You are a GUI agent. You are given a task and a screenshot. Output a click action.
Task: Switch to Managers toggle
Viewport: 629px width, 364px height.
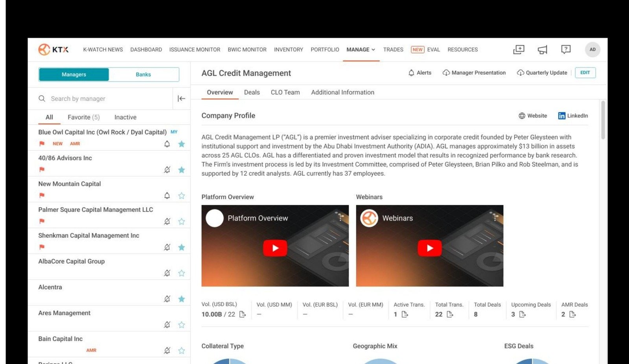74,74
